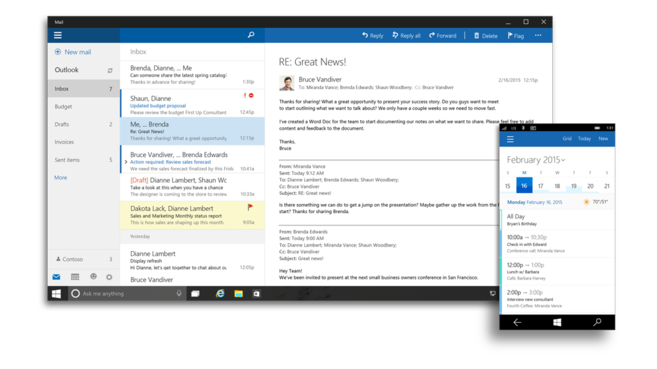This screenshot has height=369, width=657.
Task: Click Grid in the phone calendar
Action: 567,139
